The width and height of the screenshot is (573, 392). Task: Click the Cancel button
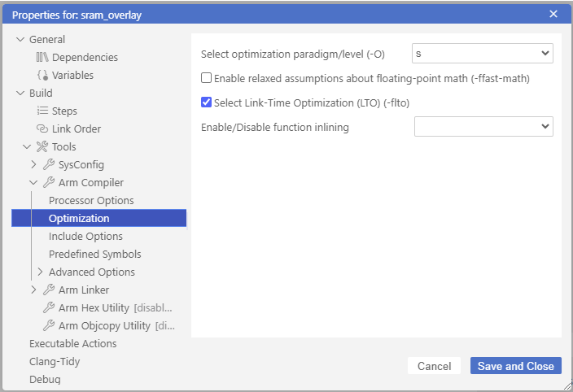[434, 366]
